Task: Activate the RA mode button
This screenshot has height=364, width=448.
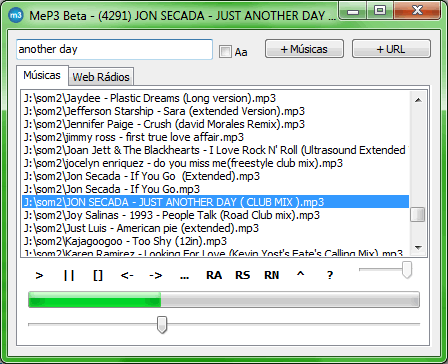Action: coord(214,275)
